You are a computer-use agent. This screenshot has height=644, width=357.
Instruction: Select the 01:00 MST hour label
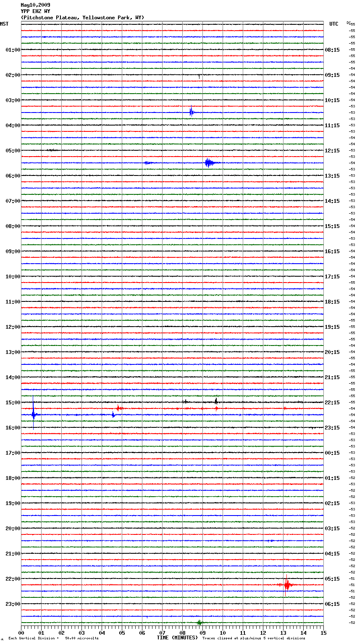[x=13, y=50]
